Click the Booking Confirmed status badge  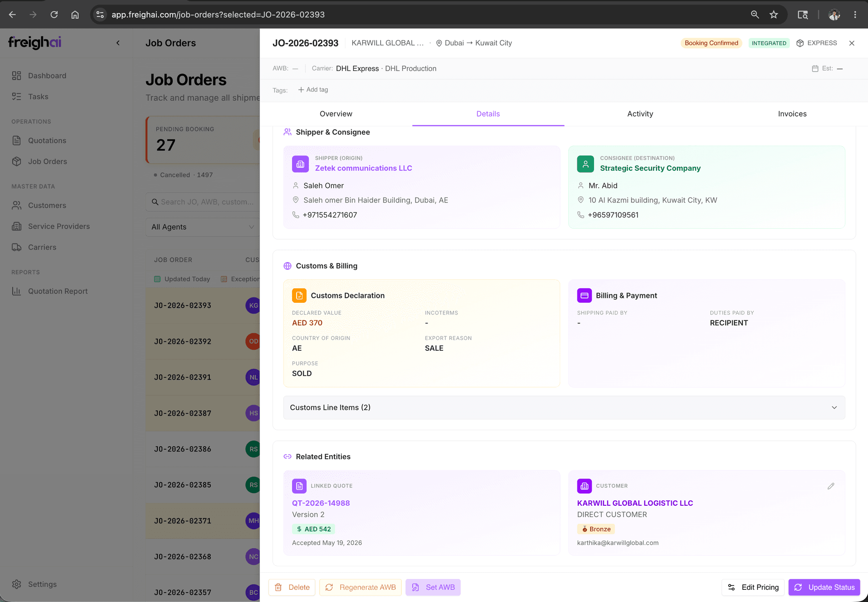[711, 43]
